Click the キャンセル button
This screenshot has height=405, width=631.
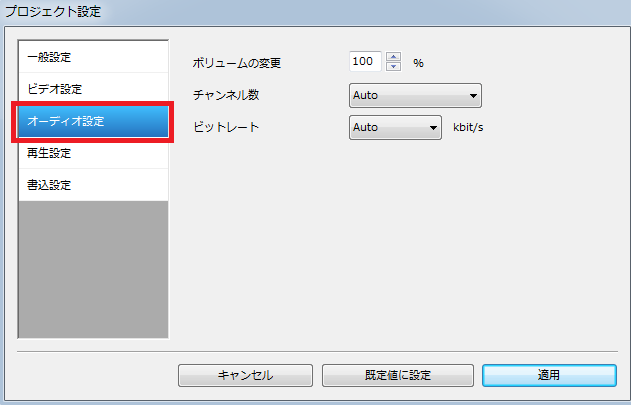click(245, 375)
